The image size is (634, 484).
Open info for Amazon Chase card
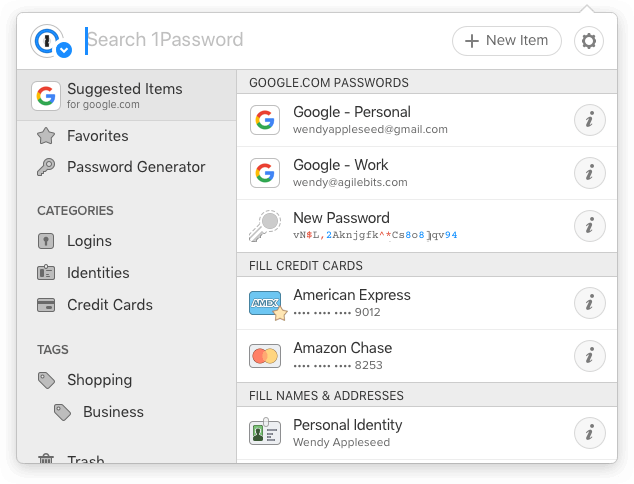pos(590,356)
